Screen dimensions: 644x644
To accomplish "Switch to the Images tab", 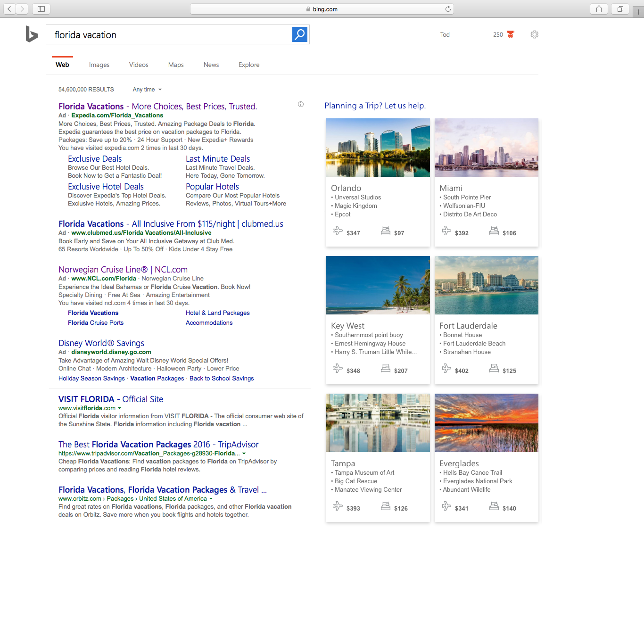I will pyautogui.click(x=99, y=65).
